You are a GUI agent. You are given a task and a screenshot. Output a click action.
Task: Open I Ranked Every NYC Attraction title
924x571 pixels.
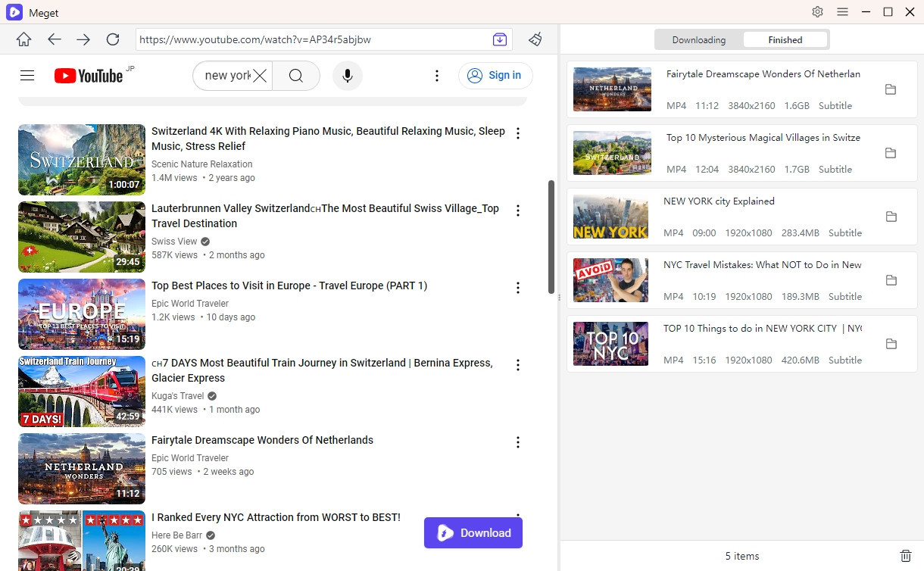pyautogui.click(x=276, y=517)
